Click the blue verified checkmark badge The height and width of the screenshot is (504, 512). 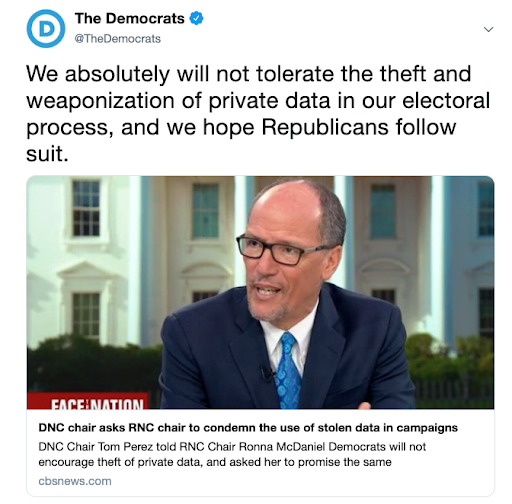point(196,18)
